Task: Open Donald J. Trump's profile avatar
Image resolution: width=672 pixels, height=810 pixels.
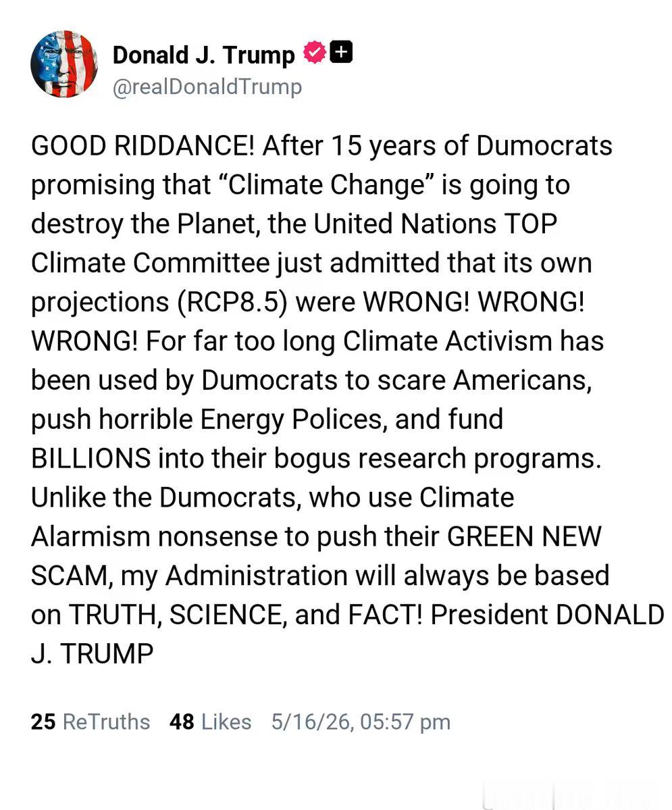Action: click(64, 64)
